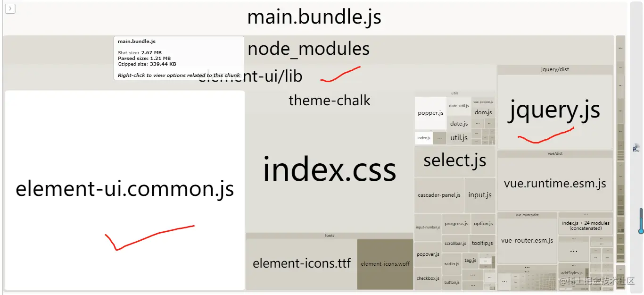Click the cascader-panel.js module
644x295 pixels.
[x=439, y=195]
